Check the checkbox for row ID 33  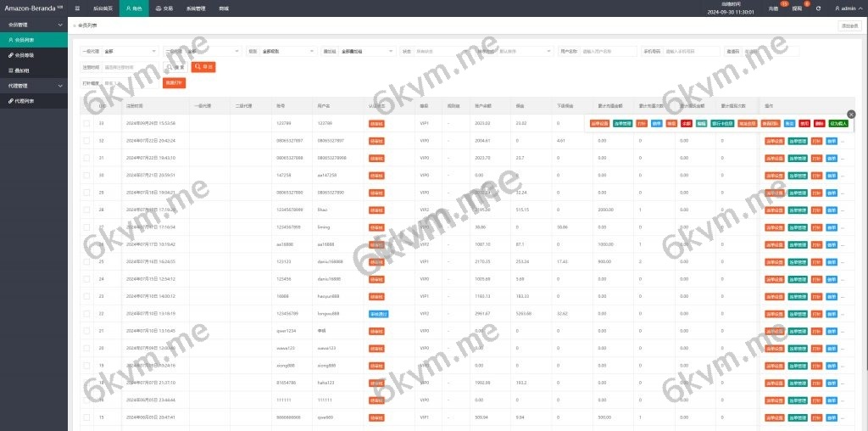pos(86,123)
